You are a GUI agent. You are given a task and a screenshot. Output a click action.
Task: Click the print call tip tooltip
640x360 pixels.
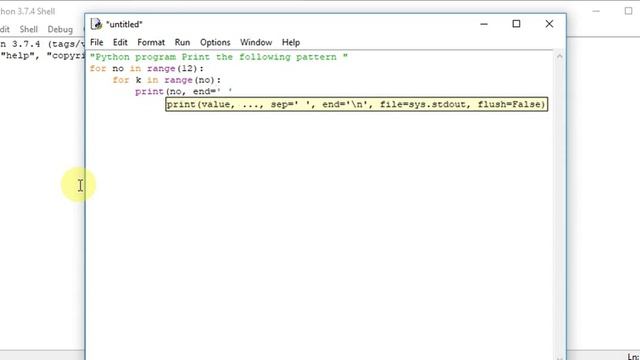coord(356,104)
